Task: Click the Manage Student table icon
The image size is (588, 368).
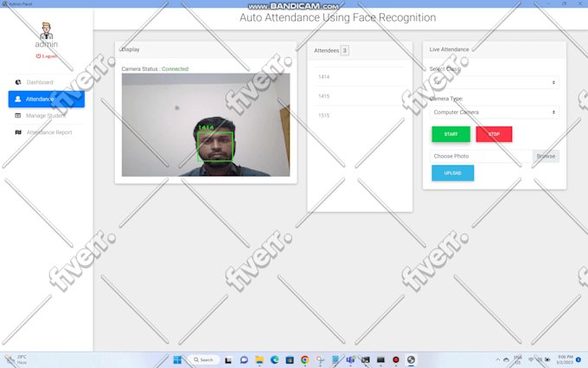Action: pos(17,116)
